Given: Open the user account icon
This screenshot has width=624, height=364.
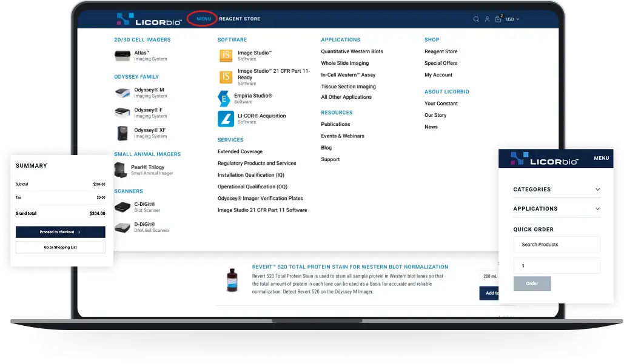Looking at the screenshot, I should click(x=487, y=19).
